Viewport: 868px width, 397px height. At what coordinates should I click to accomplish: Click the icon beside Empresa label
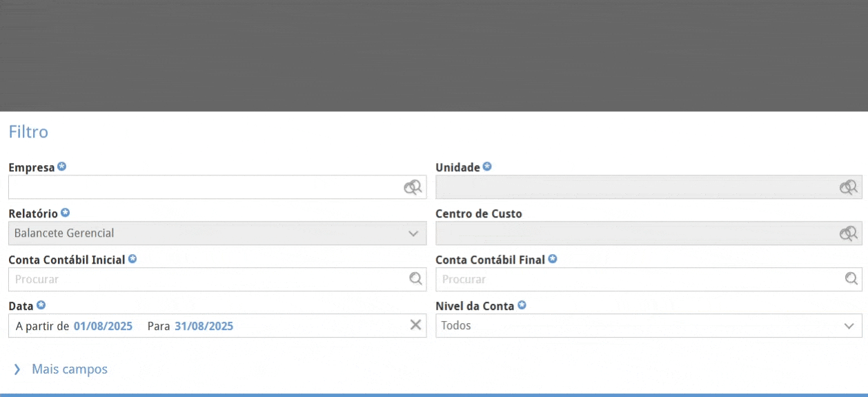coord(62,167)
